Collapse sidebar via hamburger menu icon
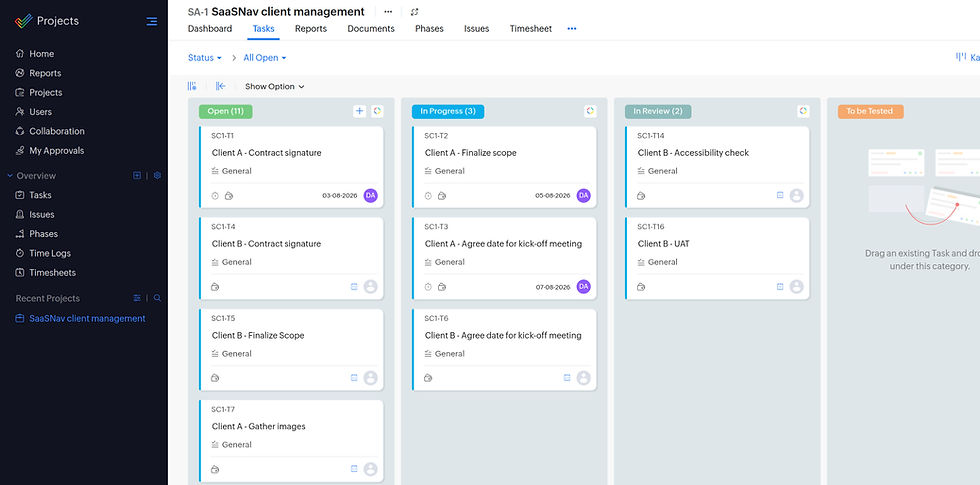The height and width of the screenshot is (485, 980). click(151, 21)
